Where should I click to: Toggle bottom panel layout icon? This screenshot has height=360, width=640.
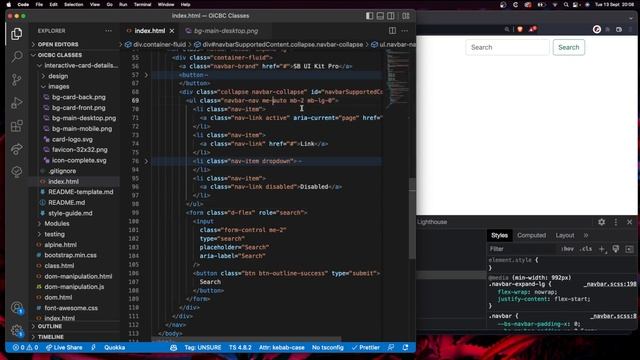coord(380,16)
